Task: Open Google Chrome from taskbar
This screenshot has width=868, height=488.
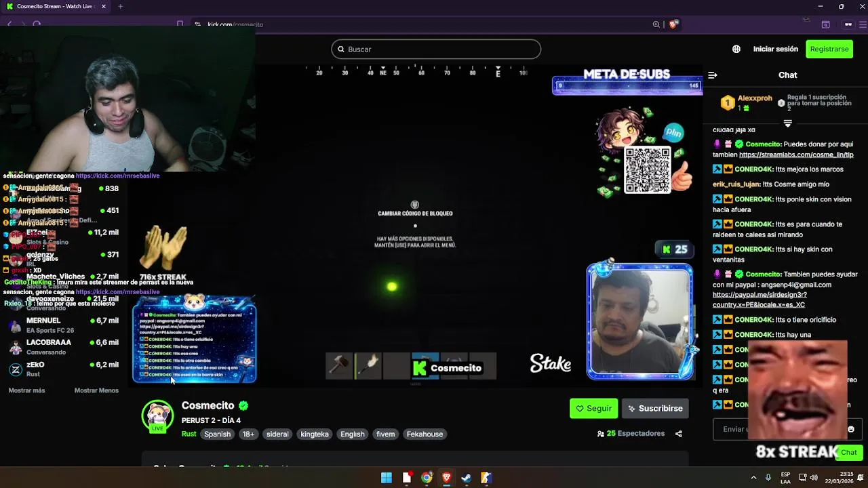Action: click(x=427, y=478)
